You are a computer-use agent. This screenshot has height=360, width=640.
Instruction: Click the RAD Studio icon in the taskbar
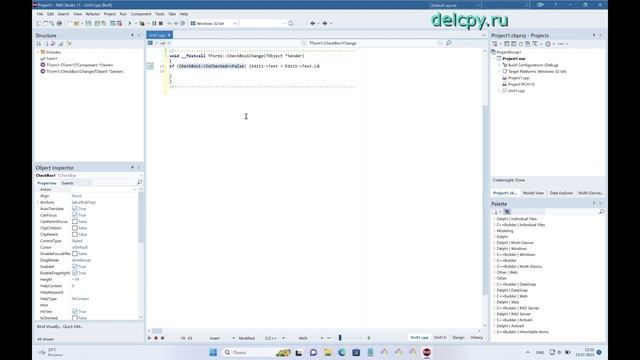click(x=427, y=352)
